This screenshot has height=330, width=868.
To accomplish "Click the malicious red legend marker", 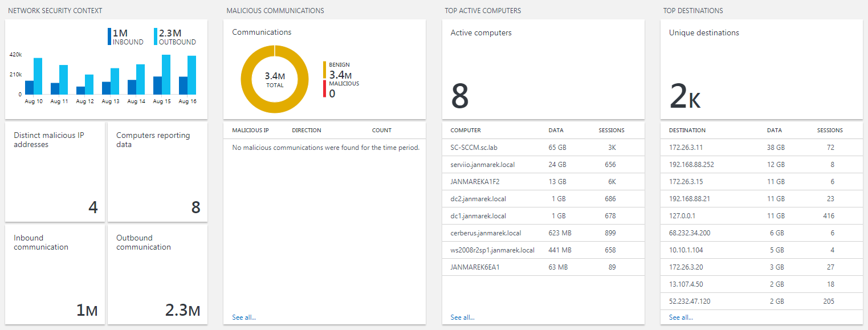I will [325, 89].
